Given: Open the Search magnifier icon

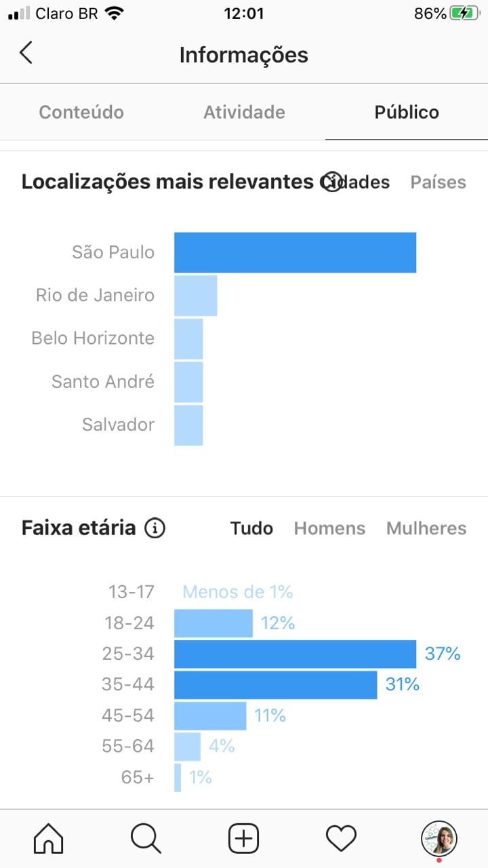Looking at the screenshot, I should [146, 839].
